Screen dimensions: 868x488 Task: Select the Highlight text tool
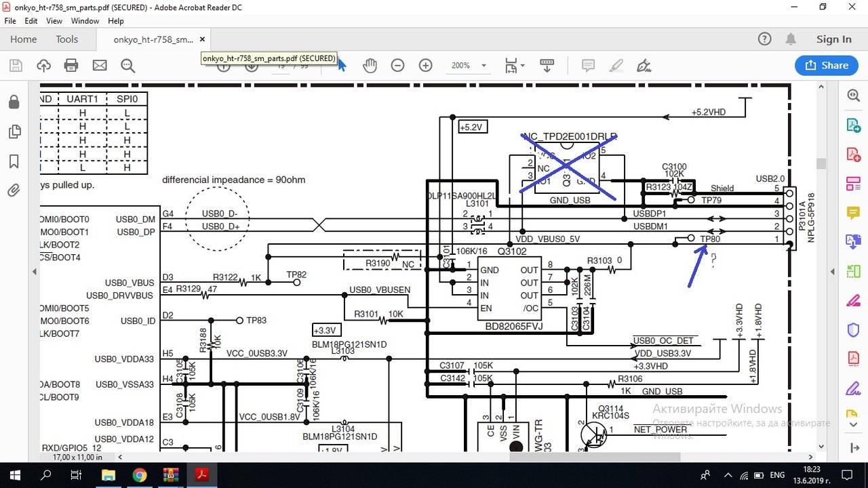click(x=616, y=66)
